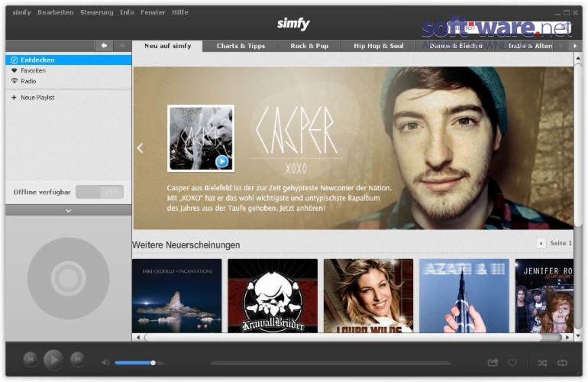Adjust the volume slider
The width and height of the screenshot is (588, 382).
pyautogui.click(x=140, y=363)
